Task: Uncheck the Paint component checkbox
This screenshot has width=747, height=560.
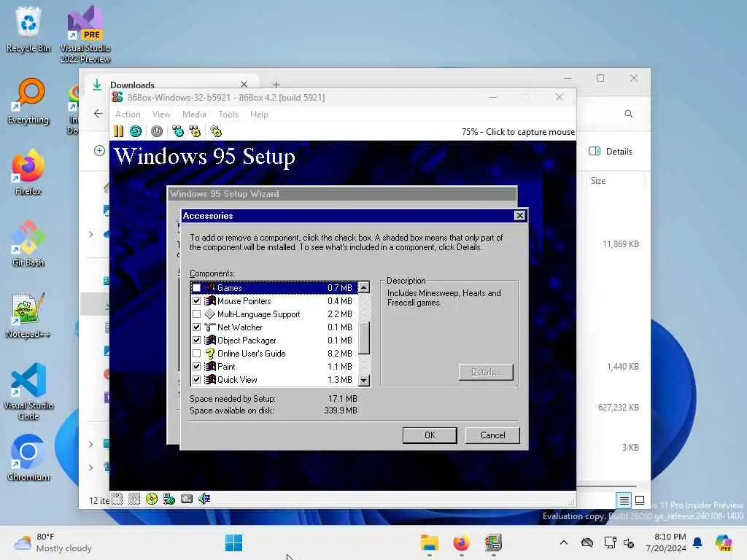Action: pos(196,367)
